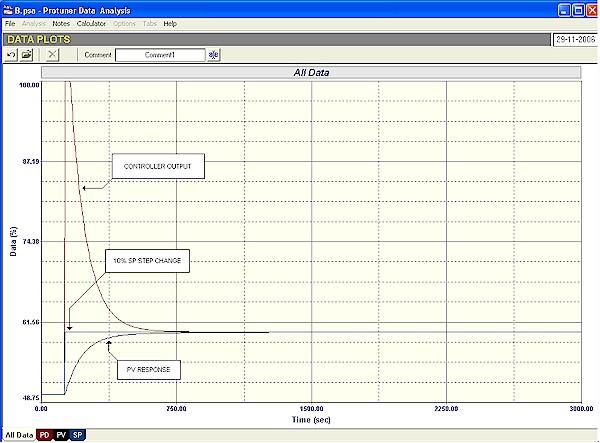
Task: Open the Help menu
Action: pyautogui.click(x=170, y=24)
